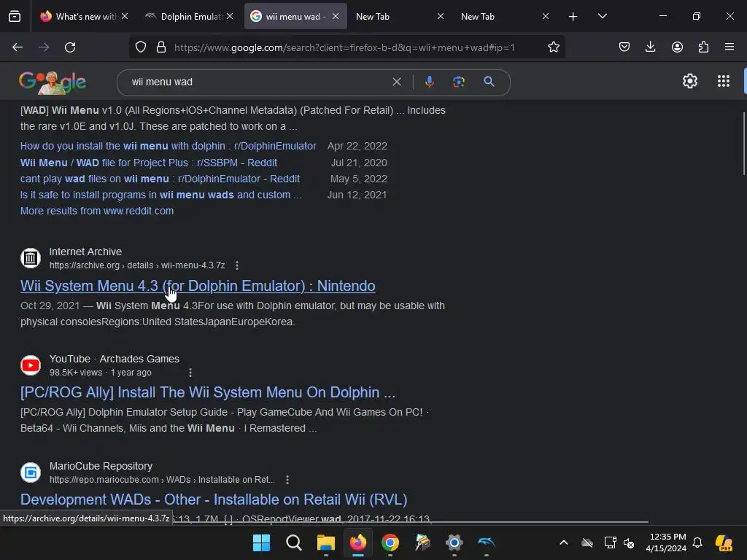Open a new browser tab
Screen dimensions: 747x560
click(x=573, y=17)
